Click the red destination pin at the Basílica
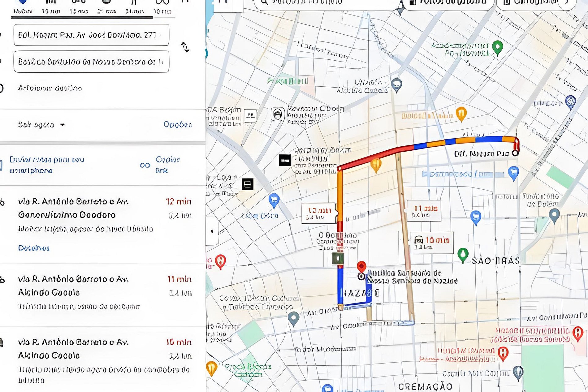The width and height of the screenshot is (588, 392). click(x=361, y=267)
